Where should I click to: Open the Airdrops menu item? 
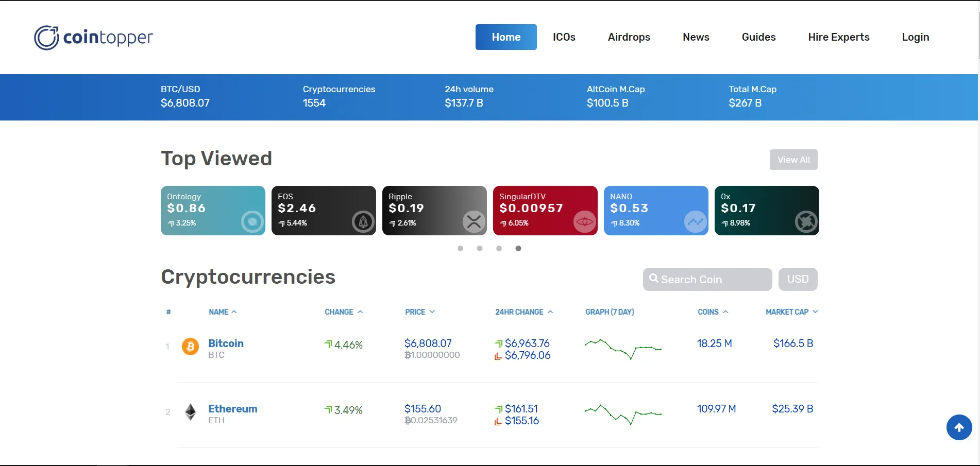click(629, 37)
